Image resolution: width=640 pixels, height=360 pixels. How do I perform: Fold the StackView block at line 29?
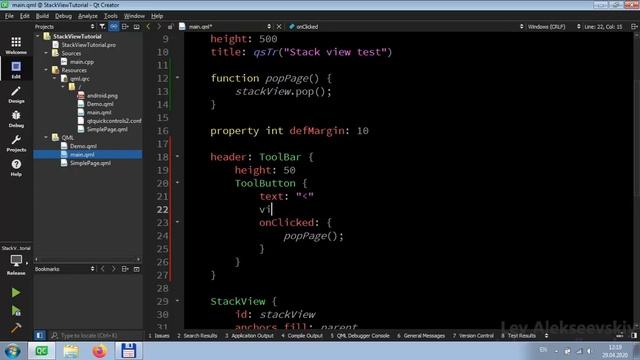point(178,300)
